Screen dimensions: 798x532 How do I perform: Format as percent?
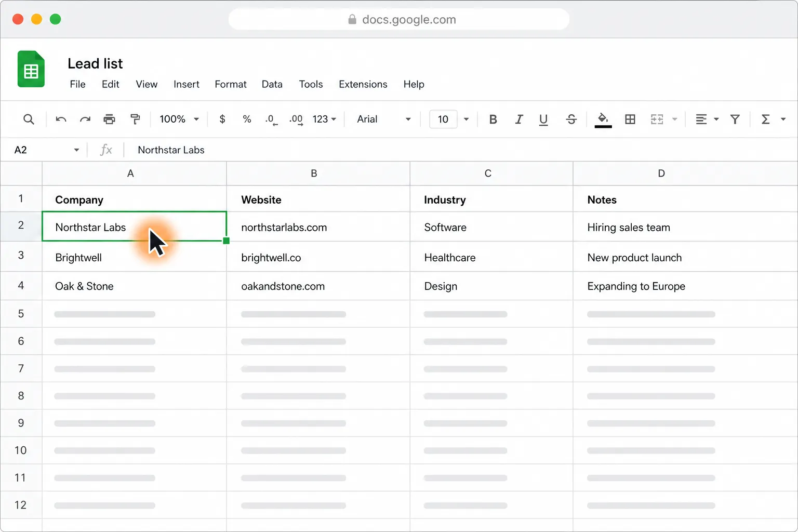point(247,119)
